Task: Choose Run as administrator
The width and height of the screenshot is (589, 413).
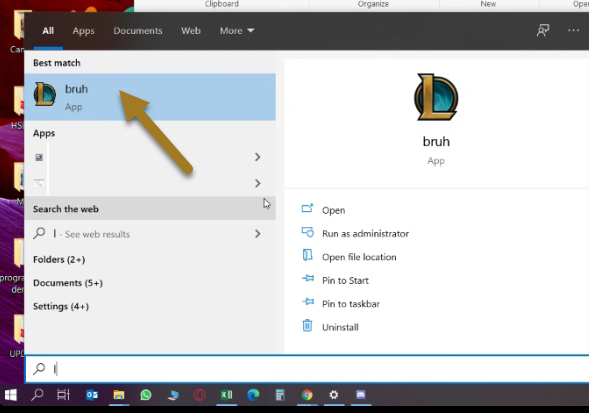Action: tap(365, 234)
